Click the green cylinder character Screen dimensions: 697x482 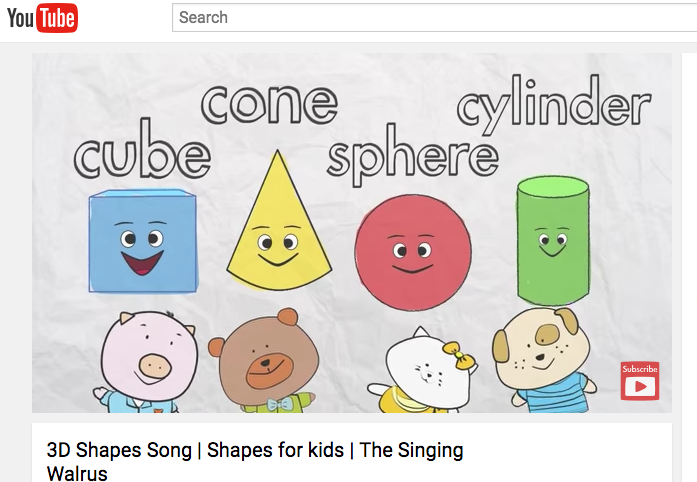tap(553, 241)
